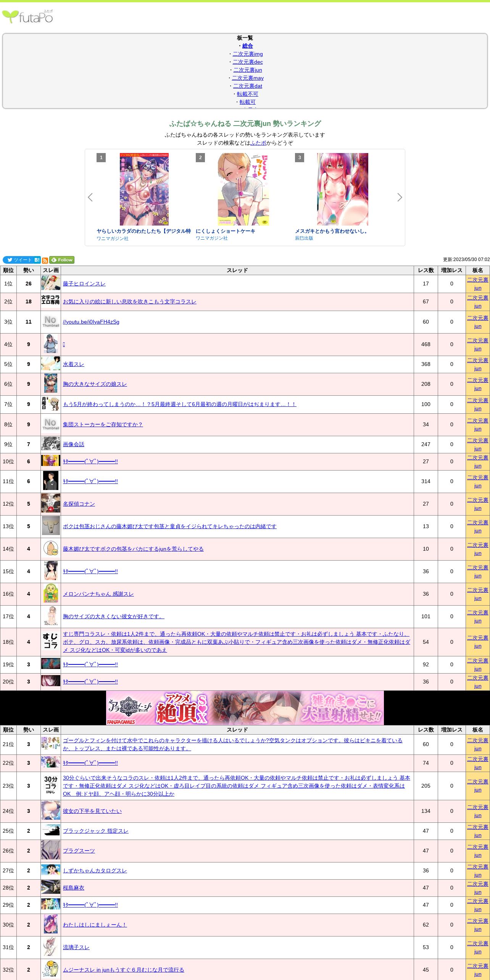Screen dimensions: 490x980
Task: Click the green Follow button
Action: pos(62,260)
